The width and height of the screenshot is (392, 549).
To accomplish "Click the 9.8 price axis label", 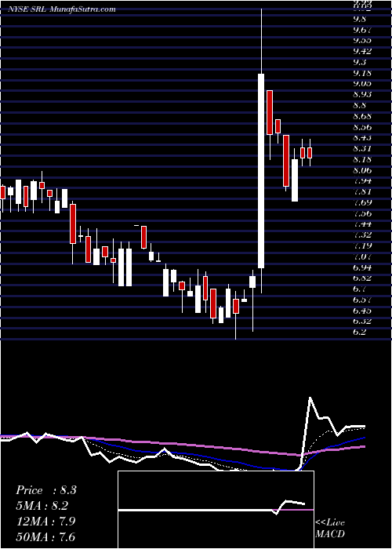I will click(x=360, y=20).
